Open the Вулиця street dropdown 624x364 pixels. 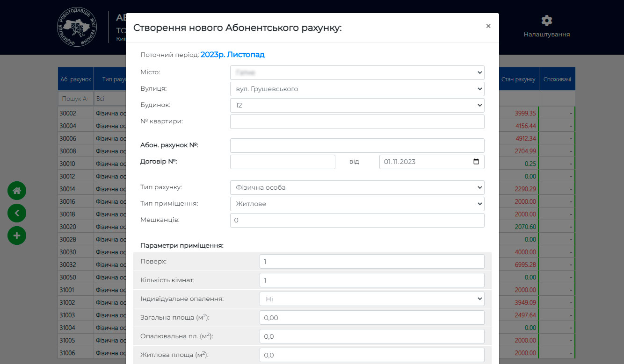pos(357,89)
